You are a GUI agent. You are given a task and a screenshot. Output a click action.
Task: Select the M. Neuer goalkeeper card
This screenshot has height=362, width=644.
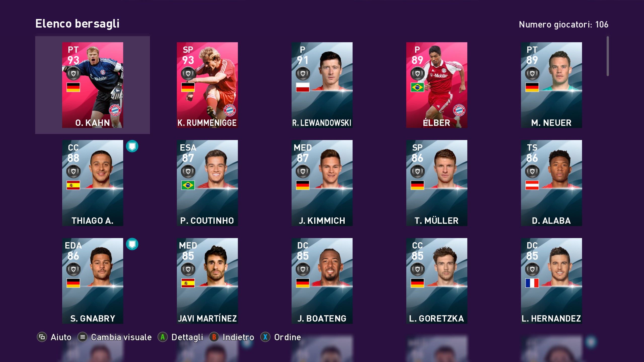point(551,85)
